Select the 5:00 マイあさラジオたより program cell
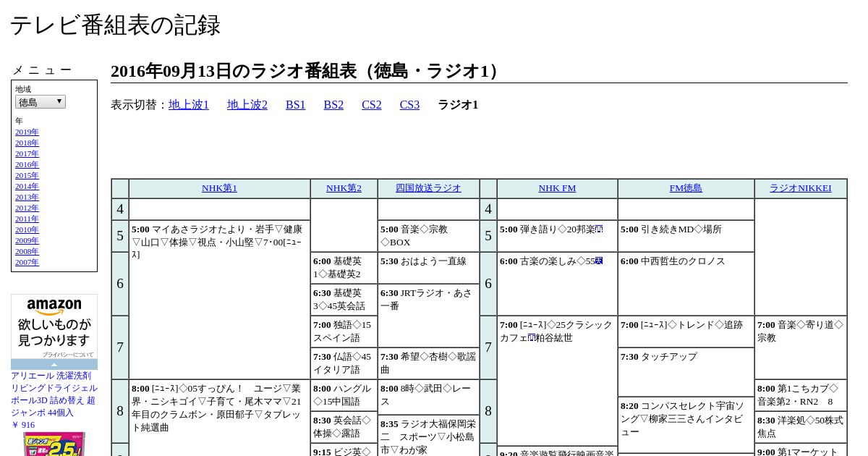Image resolution: width=868 pixels, height=456 pixels. tap(219, 300)
